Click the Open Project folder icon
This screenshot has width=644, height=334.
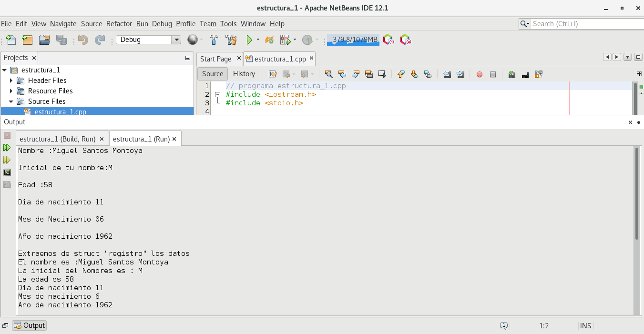pyautogui.click(x=44, y=40)
